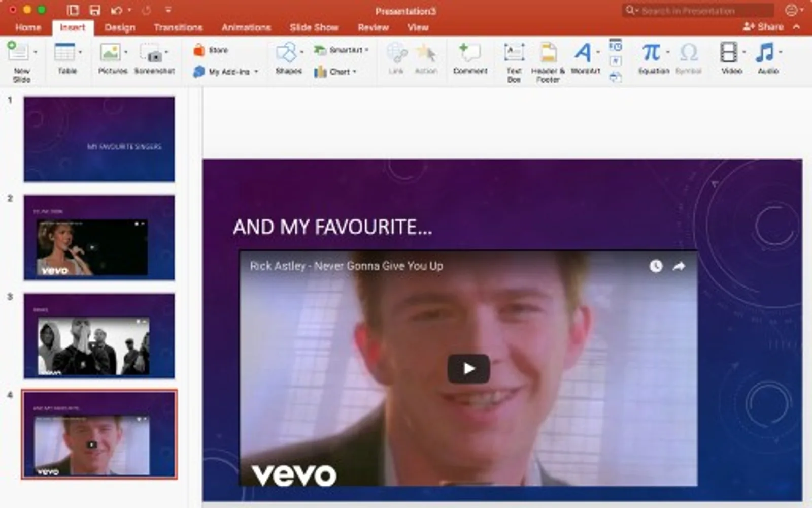Click the Chart icon
The image size is (812, 508).
click(320, 72)
